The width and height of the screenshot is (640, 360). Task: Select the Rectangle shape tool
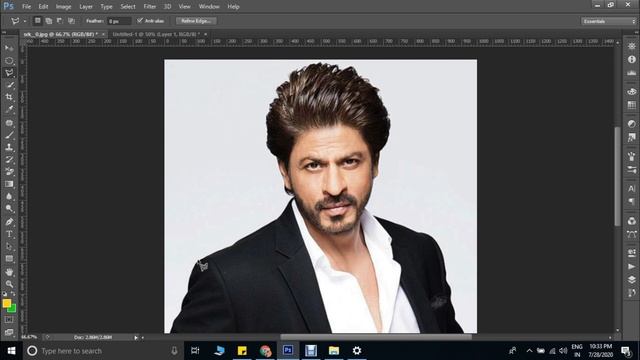[9, 259]
